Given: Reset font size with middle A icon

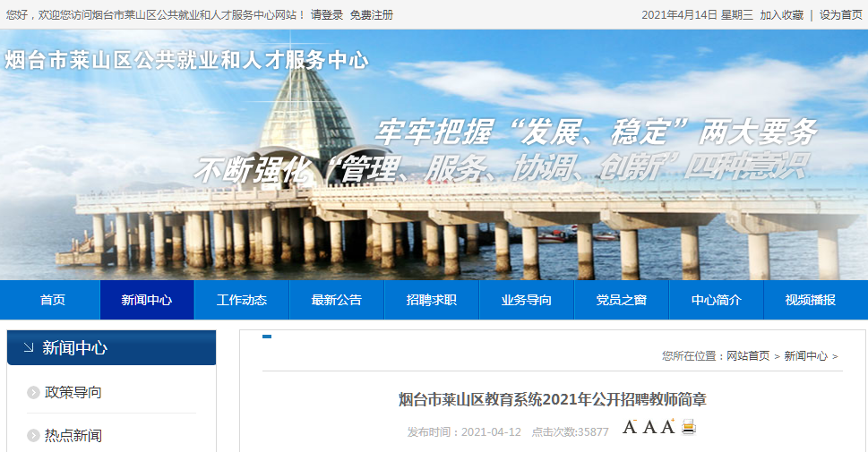Looking at the screenshot, I should [650, 427].
